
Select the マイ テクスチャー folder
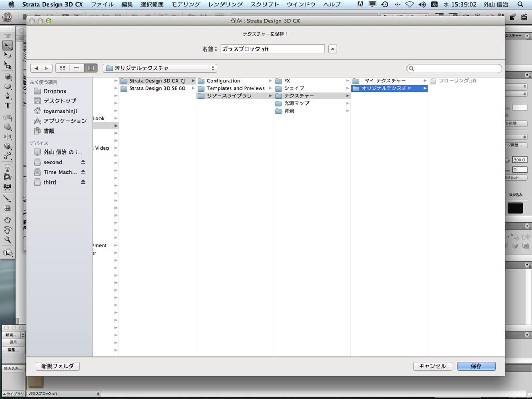[389, 81]
